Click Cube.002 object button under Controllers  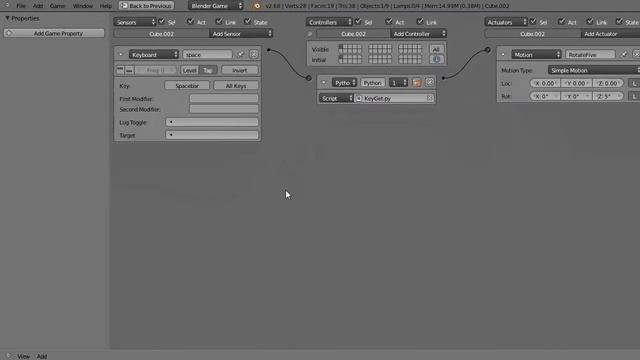coord(353,34)
